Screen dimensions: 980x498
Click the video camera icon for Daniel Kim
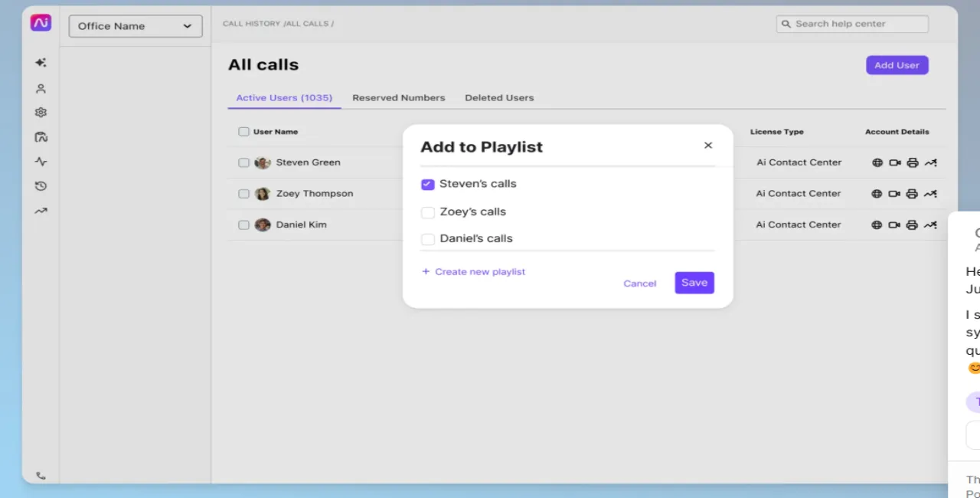click(894, 225)
